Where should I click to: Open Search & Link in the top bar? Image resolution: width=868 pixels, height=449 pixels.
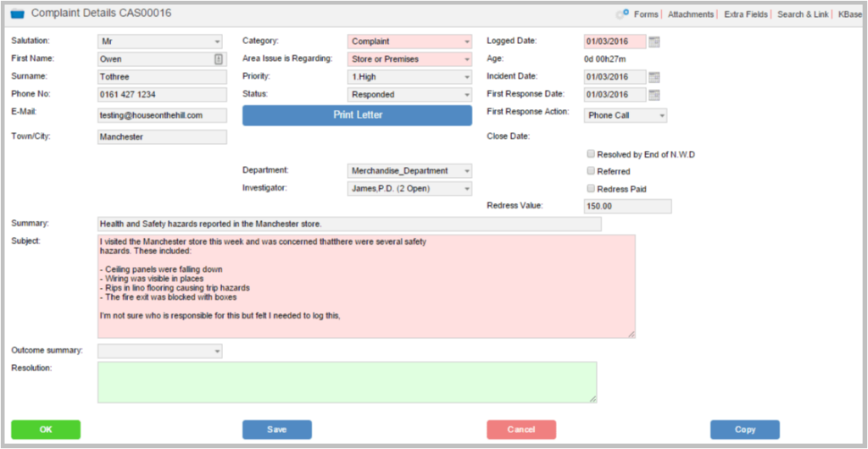tap(803, 14)
